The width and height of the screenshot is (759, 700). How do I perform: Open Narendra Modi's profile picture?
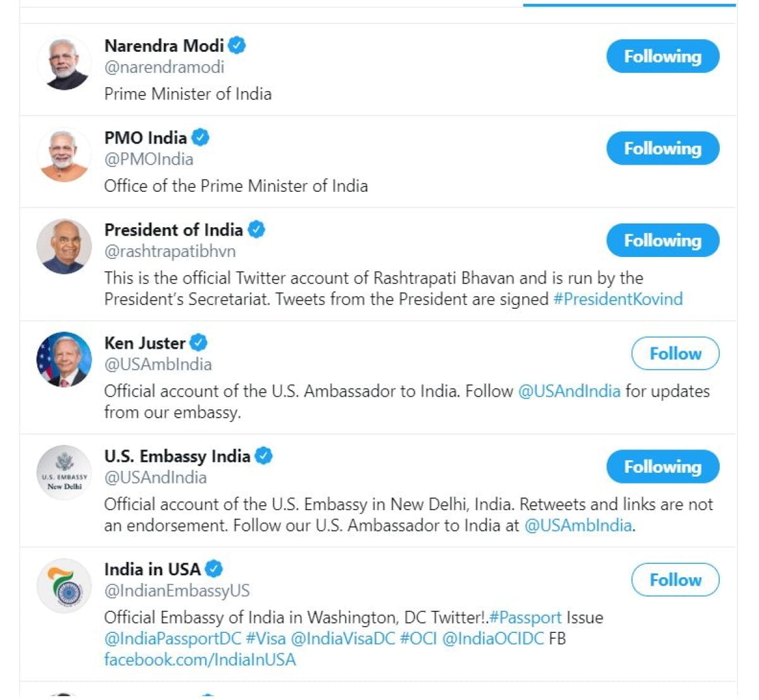pos(64,63)
